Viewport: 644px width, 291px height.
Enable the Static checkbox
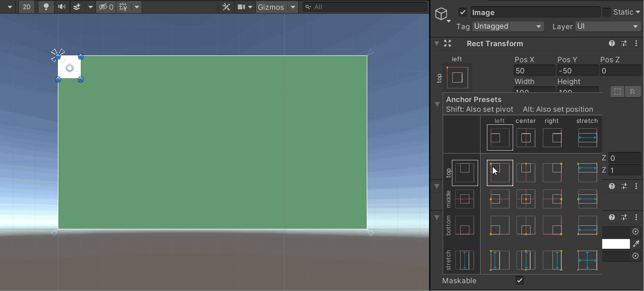coord(607,12)
